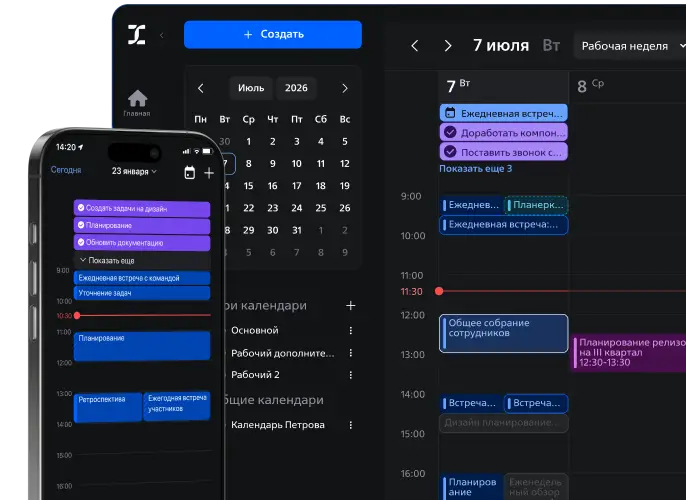Select July 12 in mini calendar

pos(345,164)
